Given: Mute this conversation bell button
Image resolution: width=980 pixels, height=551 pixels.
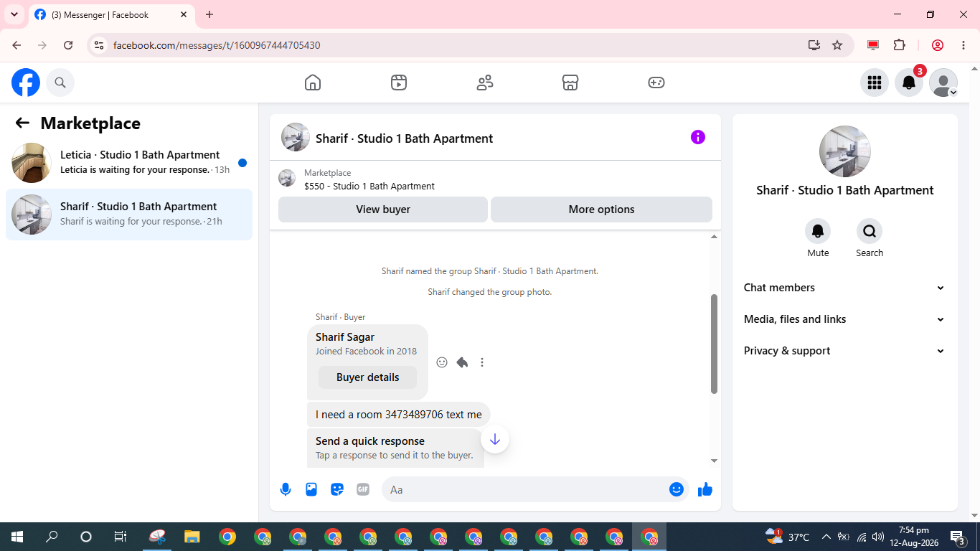Looking at the screenshot, I should pos(818,231).
